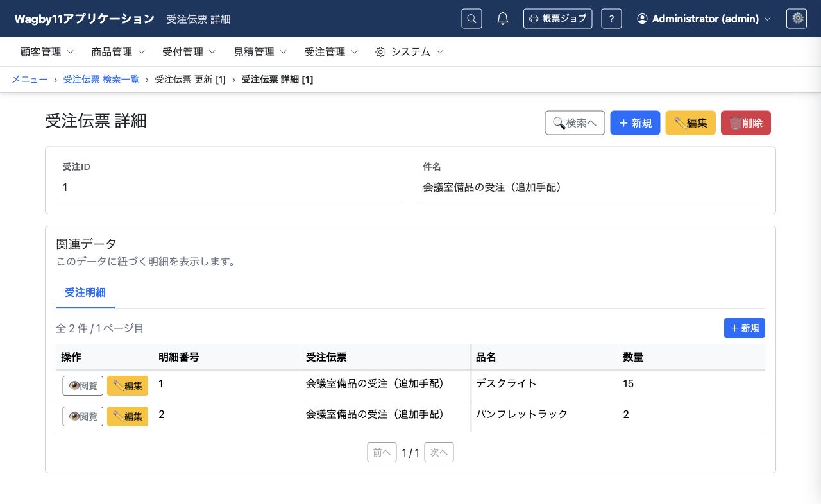Open the システム menu
Screen dimensions: 821x504
pos(409,52)
